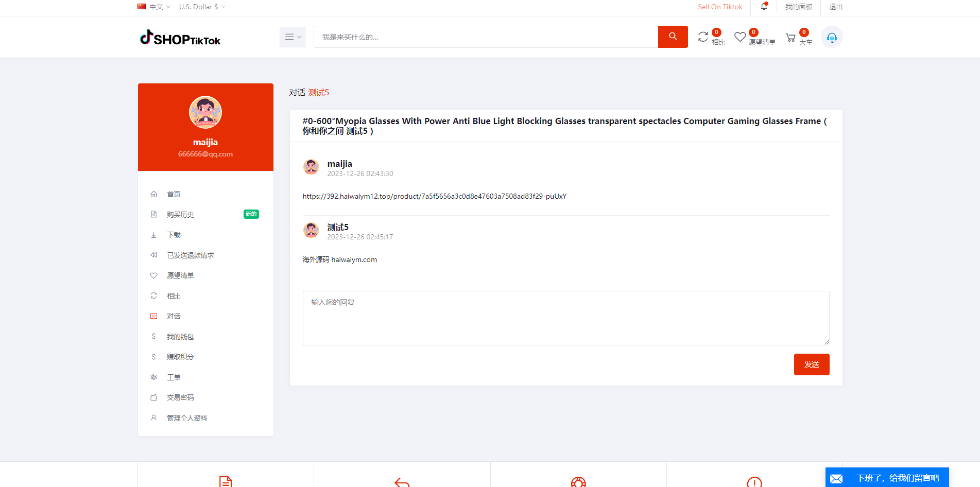Image resolution: width=980 pixels, height=487 pixels.
Task: Expand the 中文 language dropdown
Action: [154, 7]
